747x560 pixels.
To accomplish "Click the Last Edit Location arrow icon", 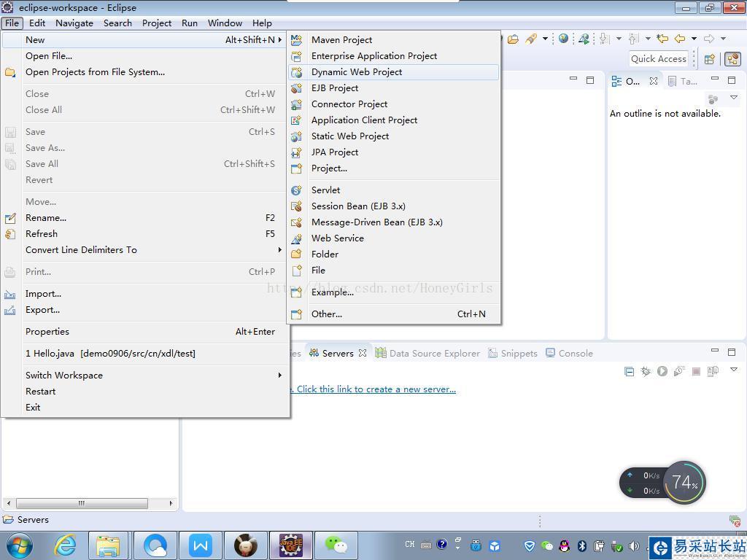I will tap(662, 39).
